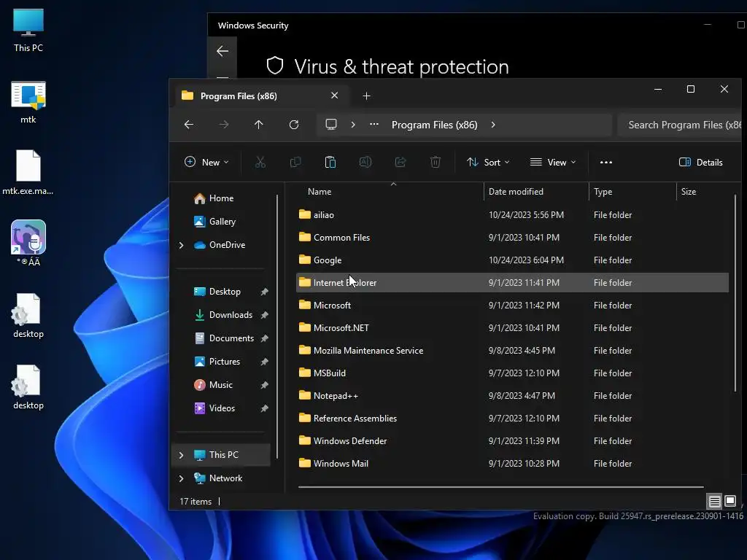Show hidden breadcrumb path ellipsis
Image resolution: width=747 pixels, height=560 pixels.
click(x=374, y=125)
